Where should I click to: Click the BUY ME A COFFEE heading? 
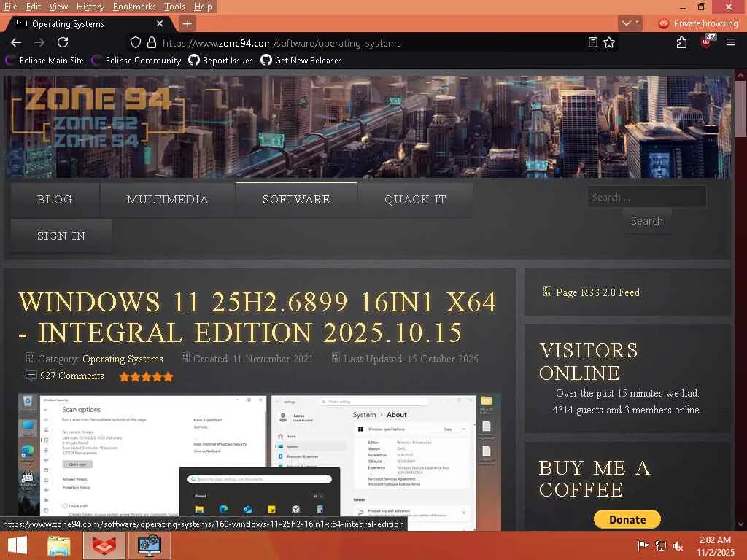coord(595,479)
